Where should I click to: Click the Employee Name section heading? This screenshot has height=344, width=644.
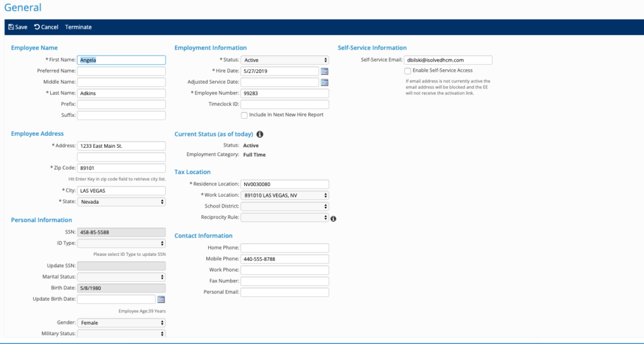(x=35, y=48)
